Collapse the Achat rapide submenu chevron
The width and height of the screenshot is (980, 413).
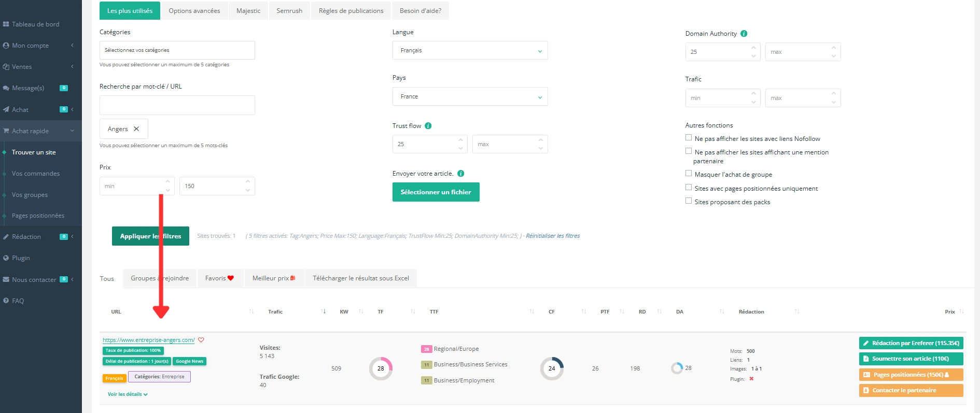72,131
